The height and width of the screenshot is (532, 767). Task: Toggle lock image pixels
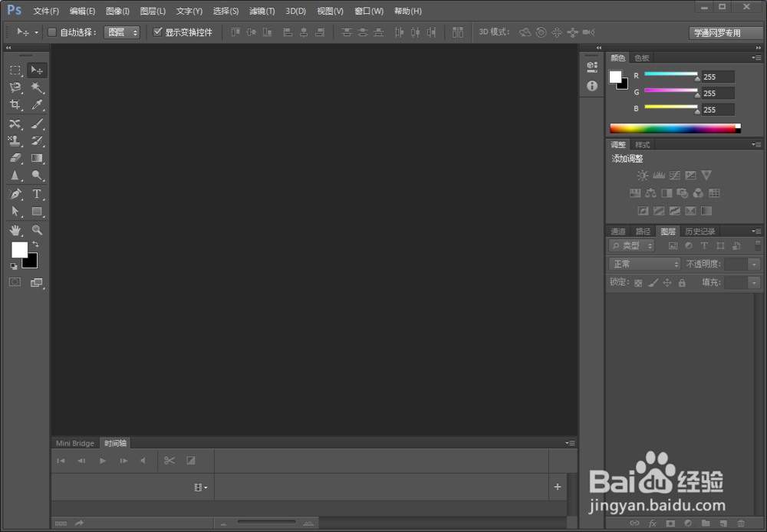[653, 283]
